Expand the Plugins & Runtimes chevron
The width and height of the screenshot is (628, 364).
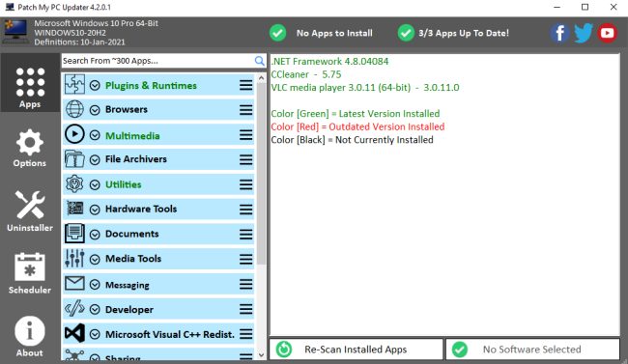click(x=95, y=85)
